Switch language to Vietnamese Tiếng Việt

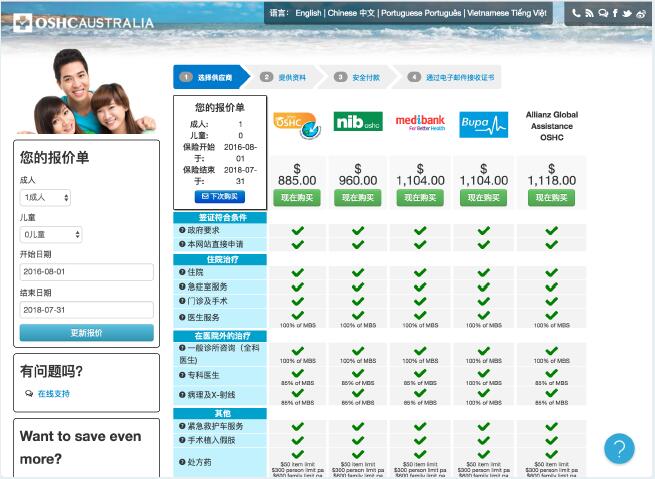coord(507,13)
